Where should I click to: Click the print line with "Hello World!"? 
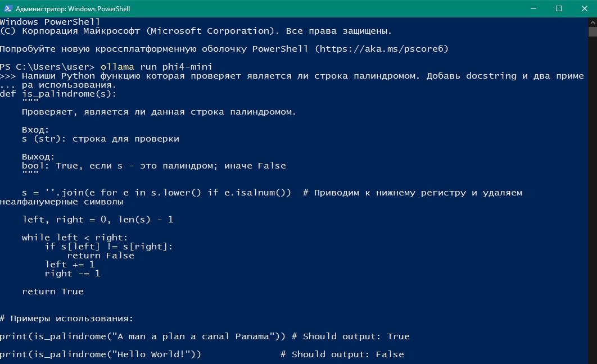[x=100, y=354]
